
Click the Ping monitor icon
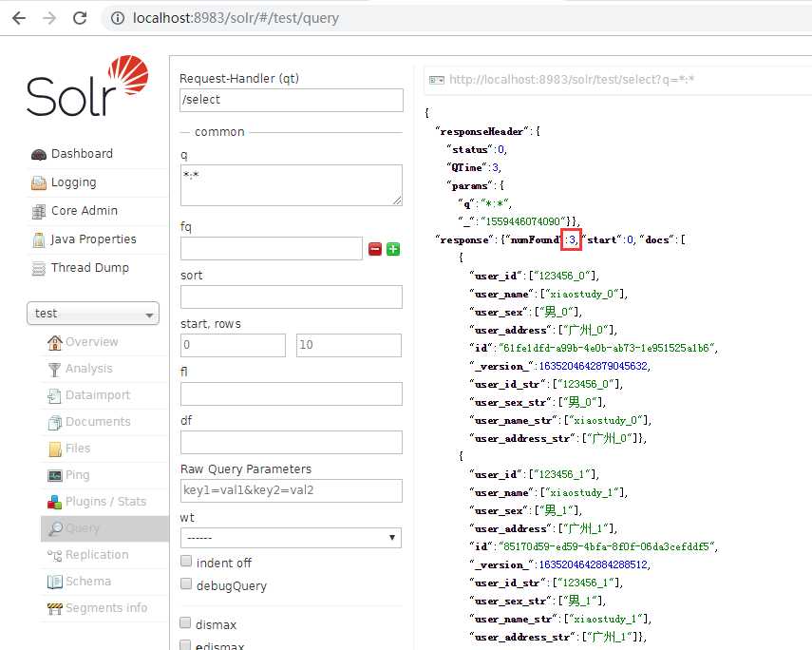coord(54,475)
